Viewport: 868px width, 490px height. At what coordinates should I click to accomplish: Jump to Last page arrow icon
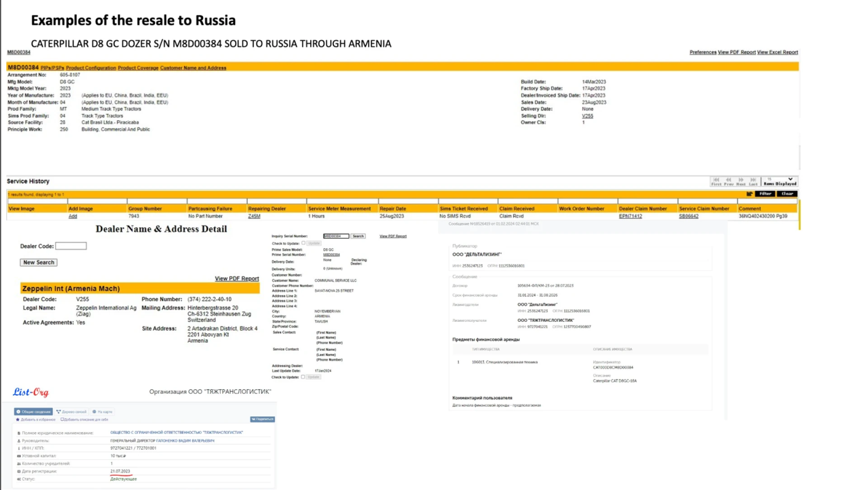(x=753, y=180)
